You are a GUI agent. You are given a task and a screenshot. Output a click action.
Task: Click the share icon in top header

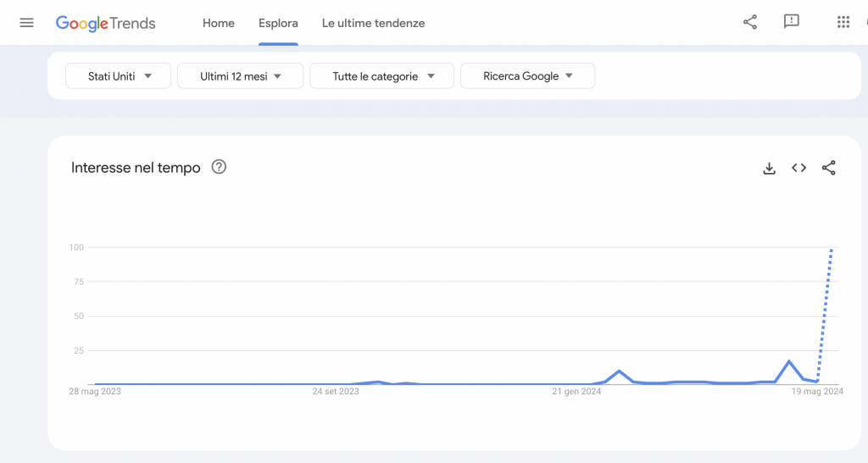750,22
